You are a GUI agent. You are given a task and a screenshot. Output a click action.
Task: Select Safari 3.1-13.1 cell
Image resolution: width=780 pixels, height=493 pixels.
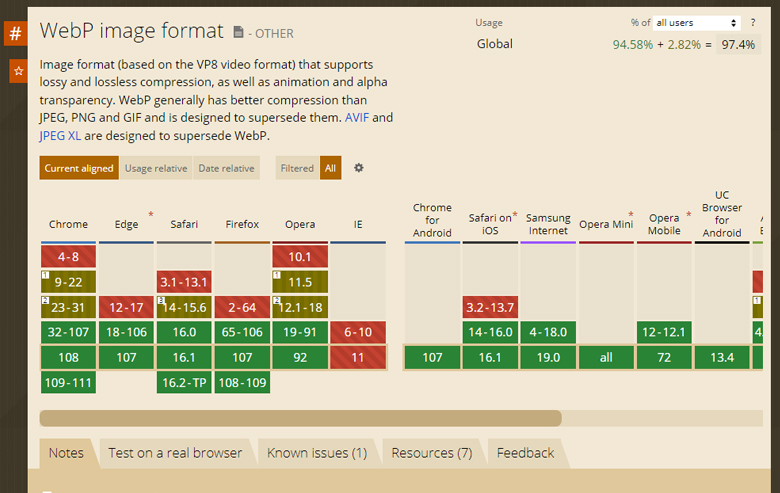click(x=184, y=282)
